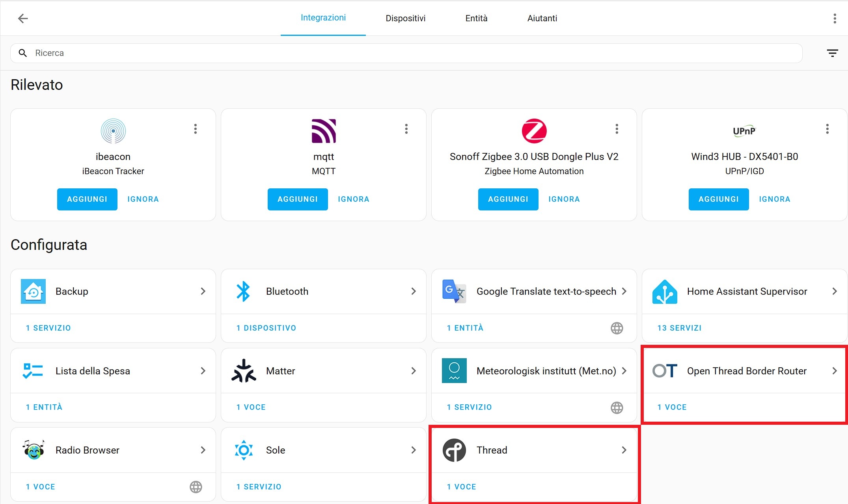Image resolution: width=848 pixels, height=504 pixels.
Task: Expand Home Assistant Supervisor chevron
Action: point(835,291)
